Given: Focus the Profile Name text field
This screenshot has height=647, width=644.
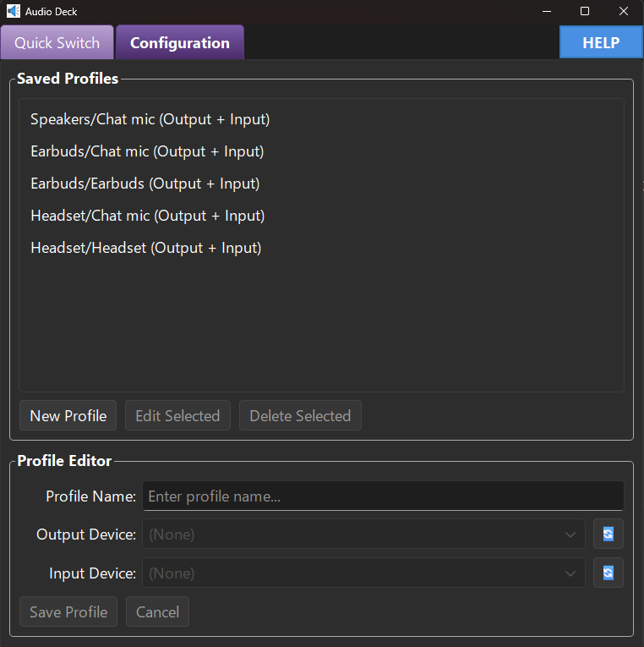Looking at the screenshot, I should coord(383,496).
